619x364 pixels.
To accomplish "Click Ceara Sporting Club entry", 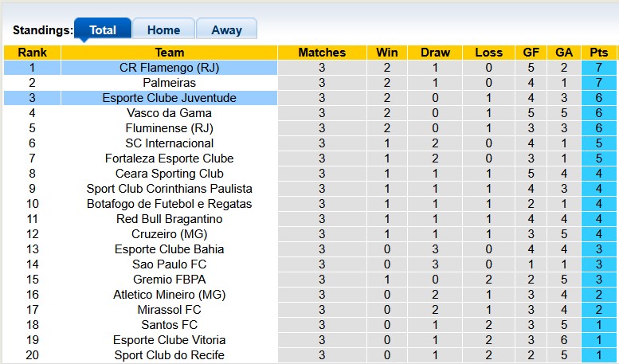I will pyautogui.click(x=169, y=174).
